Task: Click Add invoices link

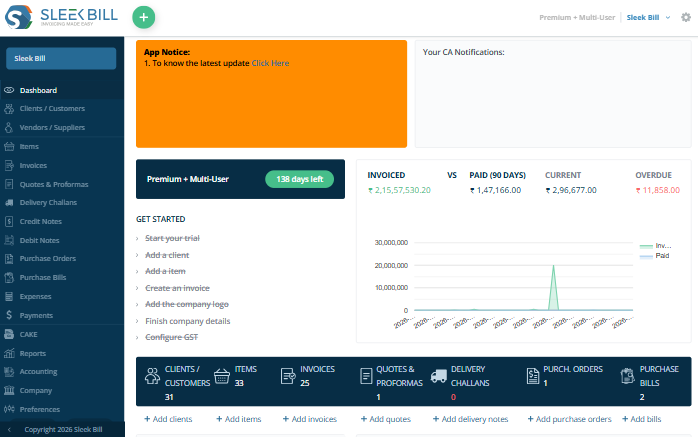Action: pyautogui.click(x=310, y=419)
